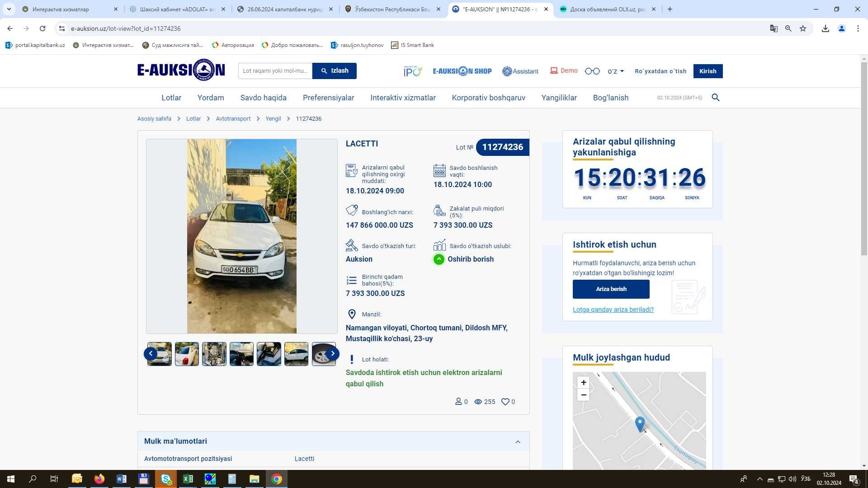Click the views eye icon
868x488 pixels.
[x=478, y=402]
